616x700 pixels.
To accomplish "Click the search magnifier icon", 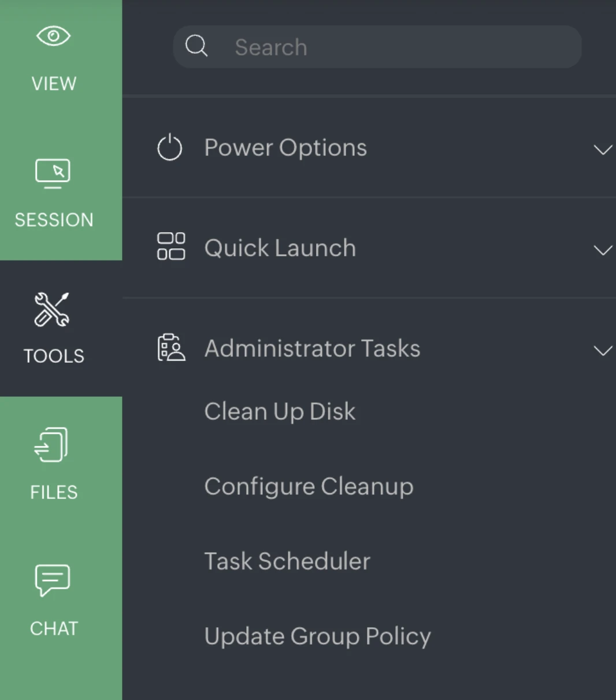I will tap(196, 46).
